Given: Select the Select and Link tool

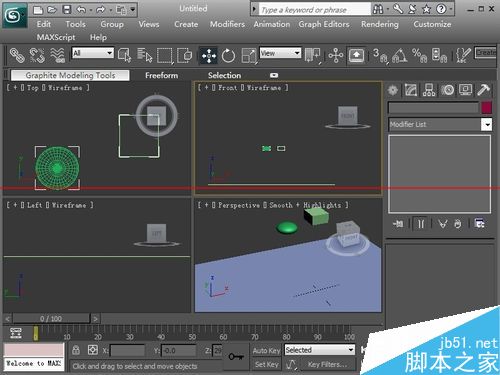Looking at the screenshot, I should (x=17, y=55).
